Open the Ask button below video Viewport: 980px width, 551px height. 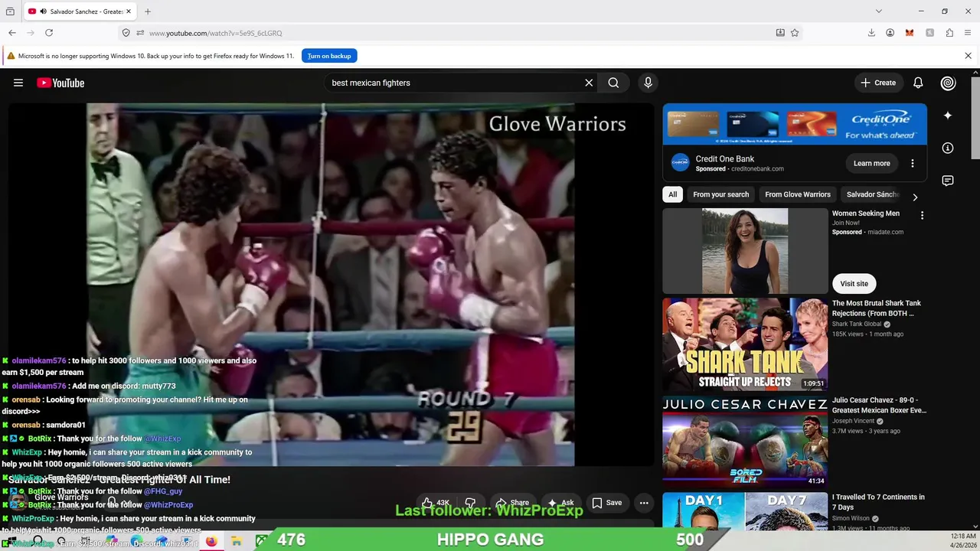(560, 503)
